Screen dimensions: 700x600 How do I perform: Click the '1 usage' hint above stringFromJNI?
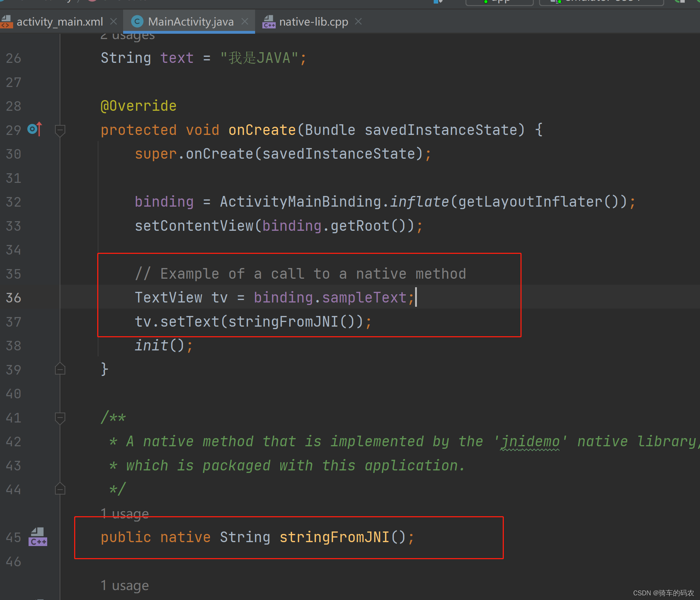(125, 514)
